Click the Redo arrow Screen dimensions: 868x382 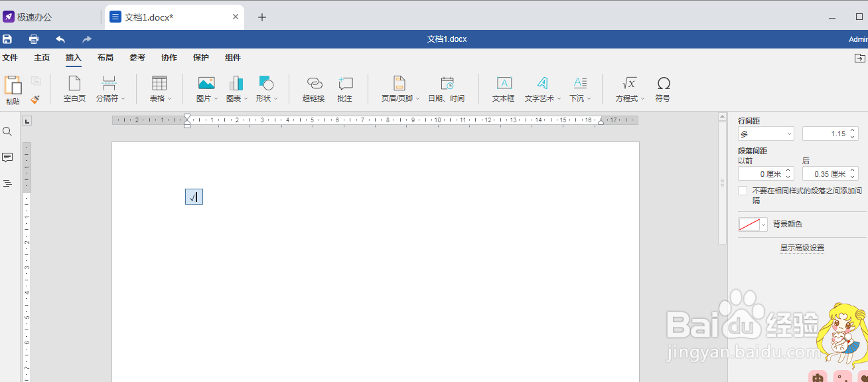pyautogui.click(x=87, y=39)
